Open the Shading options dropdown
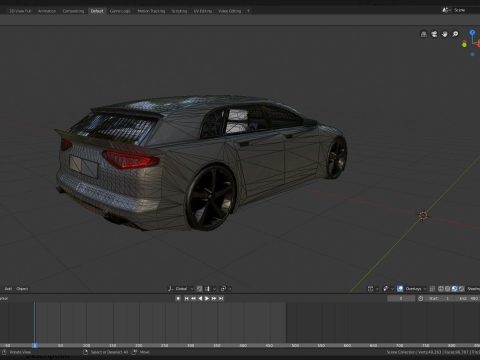The height and width of the screenshot is (360, 480). pyautogui.click(x=473, y=289)
